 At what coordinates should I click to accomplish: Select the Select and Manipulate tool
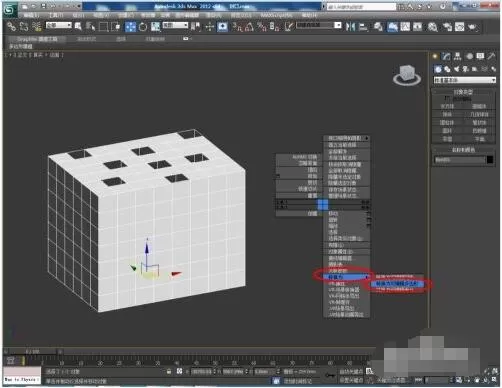click(x=209, y=27)
